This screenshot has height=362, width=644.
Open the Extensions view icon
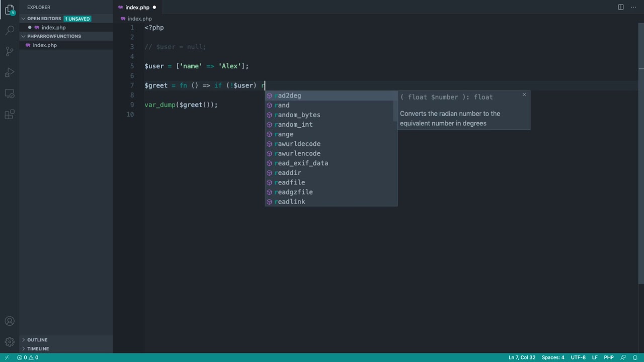10,115
